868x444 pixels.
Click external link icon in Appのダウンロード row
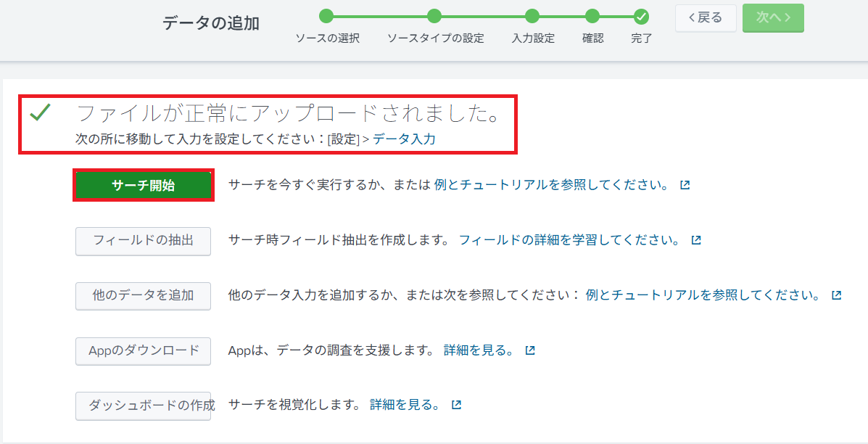[530, 350]
